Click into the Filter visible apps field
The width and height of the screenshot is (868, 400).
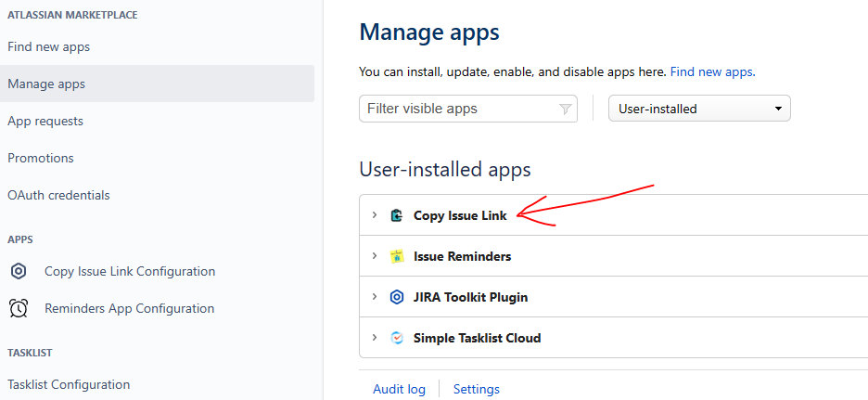[468, 109]
